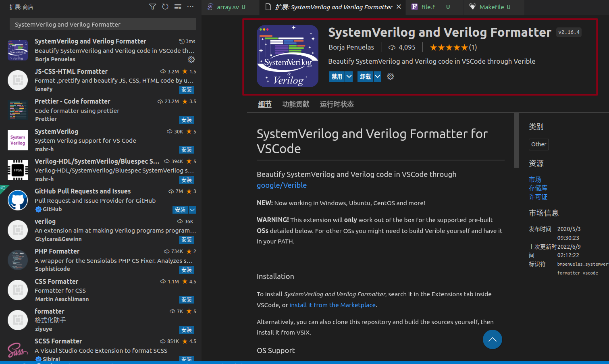Install the JS-CSS-HTML Formatter extension
The image size is (609, 364).
click(187, 90)
